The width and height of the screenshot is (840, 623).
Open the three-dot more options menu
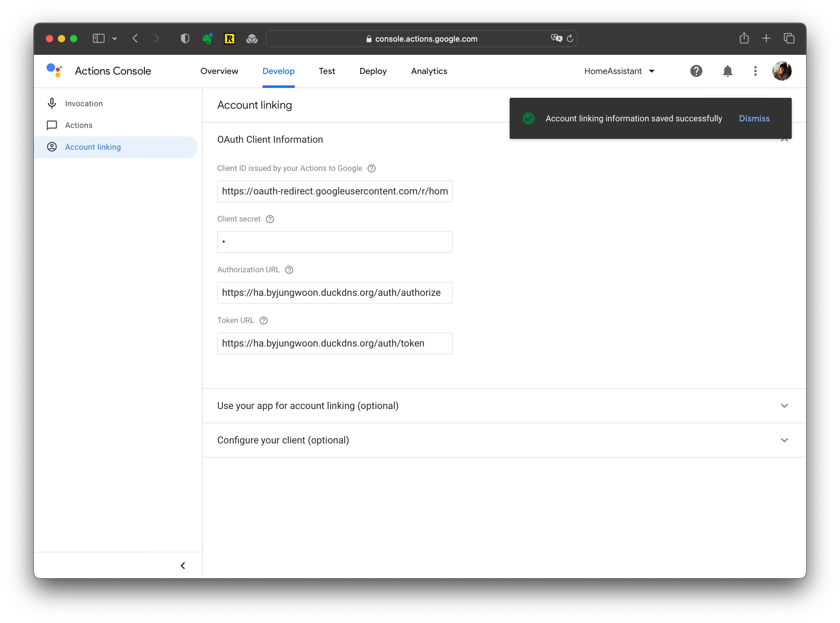click(x=755, y=71)
